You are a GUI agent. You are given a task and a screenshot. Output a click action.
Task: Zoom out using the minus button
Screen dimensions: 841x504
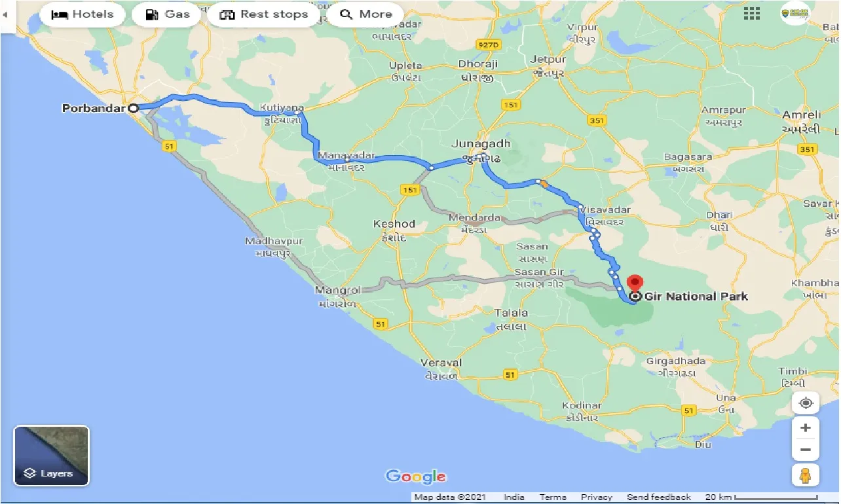click(x=805, y=450)
